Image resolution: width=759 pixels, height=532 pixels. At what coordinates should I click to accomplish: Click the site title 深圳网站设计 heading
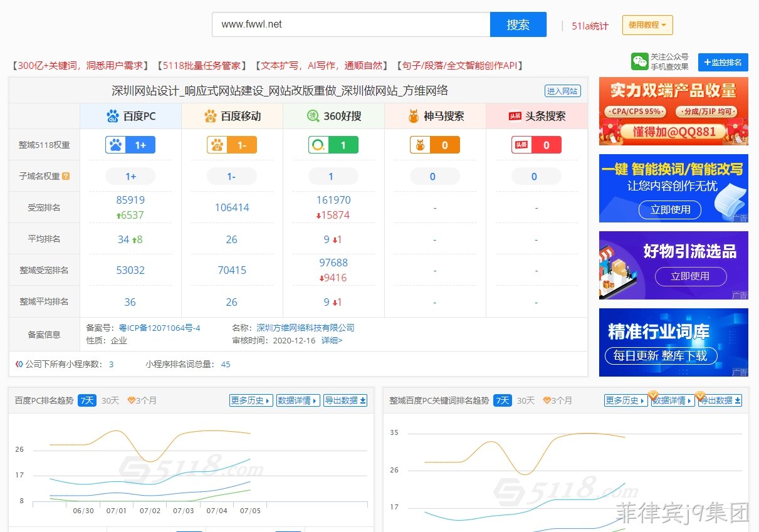click(280, 91)
